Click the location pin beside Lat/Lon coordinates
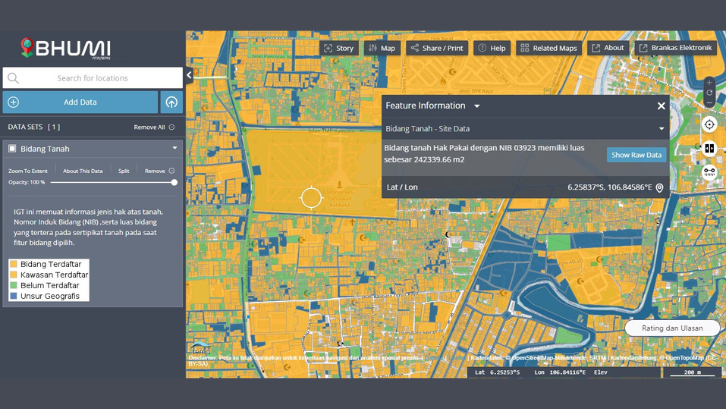This screenshot has height=409, width=726. pyautogui.click(x=660, y=187)
